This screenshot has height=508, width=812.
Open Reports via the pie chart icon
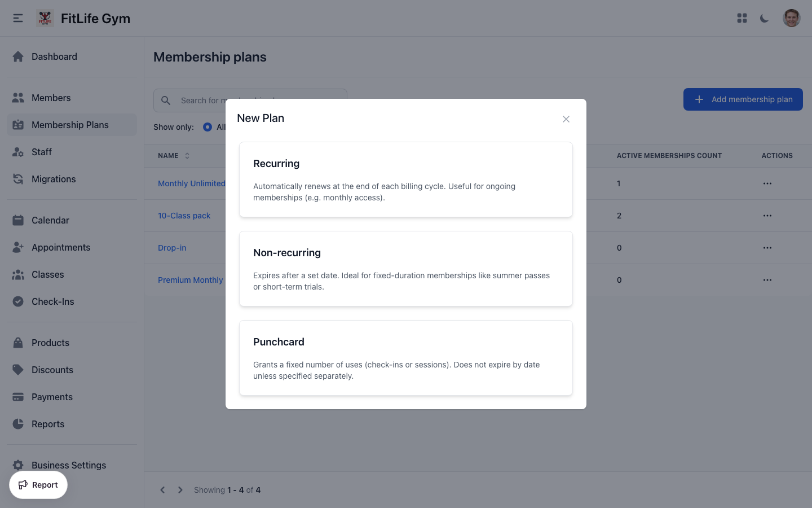click(19, 424)
